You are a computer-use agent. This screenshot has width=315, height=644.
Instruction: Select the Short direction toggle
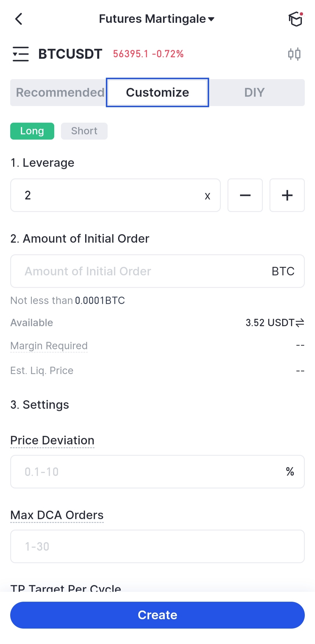(84, 131)
